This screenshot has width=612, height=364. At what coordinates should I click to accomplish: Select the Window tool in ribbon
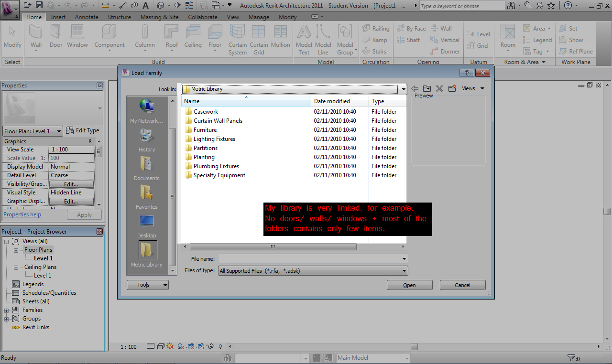click(x=77, y=37)
